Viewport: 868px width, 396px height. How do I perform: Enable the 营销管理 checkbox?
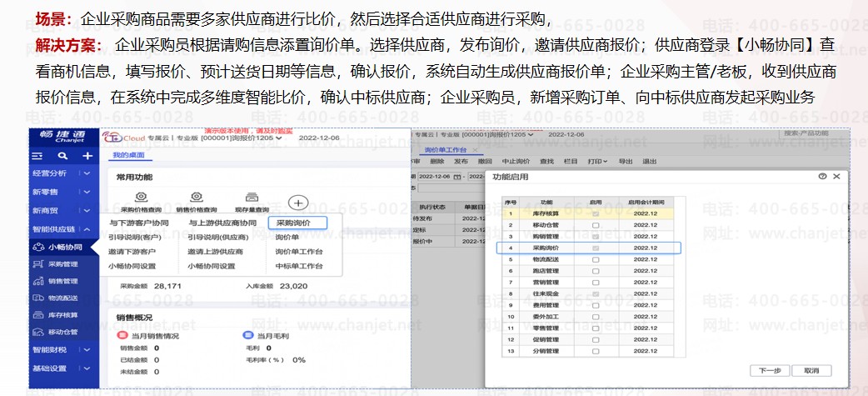tap(596, 283)
